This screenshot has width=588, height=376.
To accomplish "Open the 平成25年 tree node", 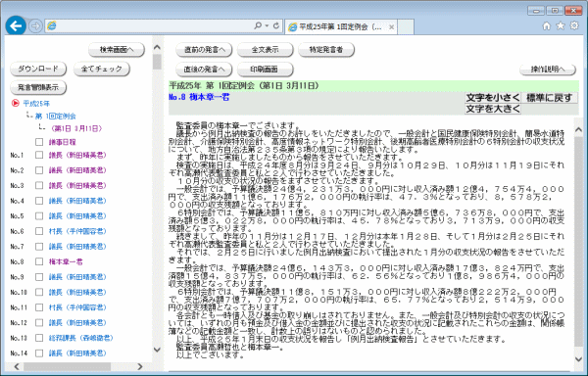I will pos(36,104).
